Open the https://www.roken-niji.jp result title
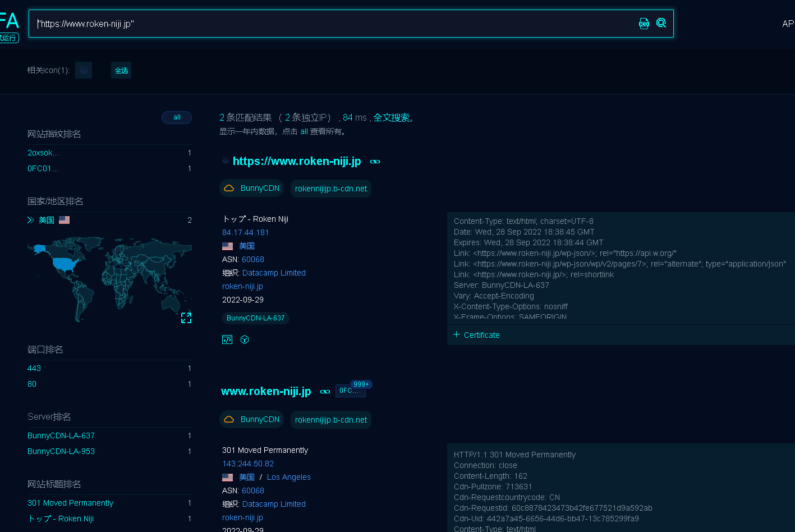 pyautogui.click(x=297, y=161)
